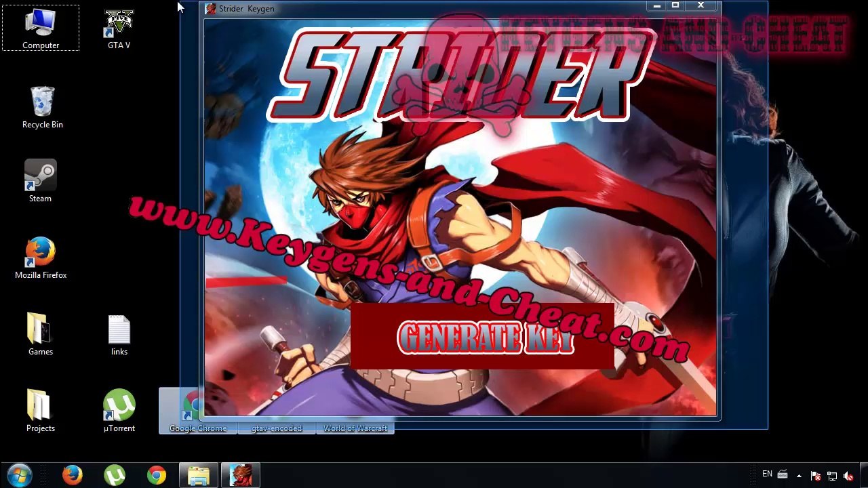
Task: Open the Computer desktop icon
Action: point(41,28)
